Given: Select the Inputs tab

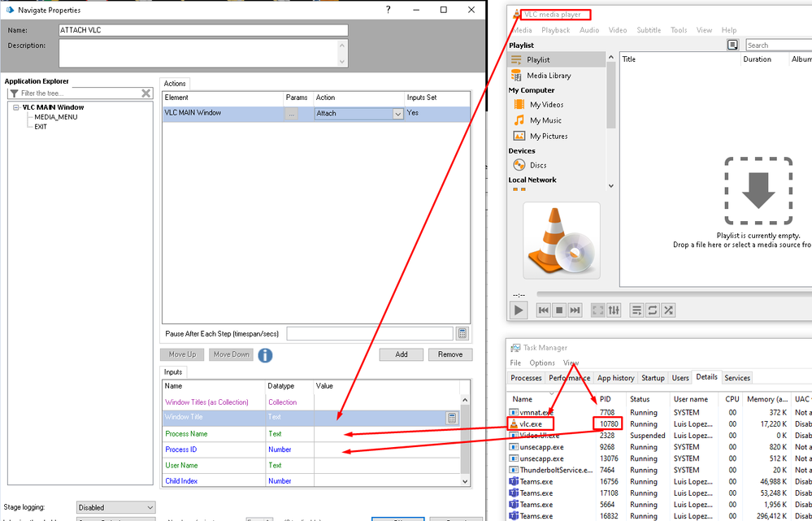Looking at the screenshot, I should [173, 371].
